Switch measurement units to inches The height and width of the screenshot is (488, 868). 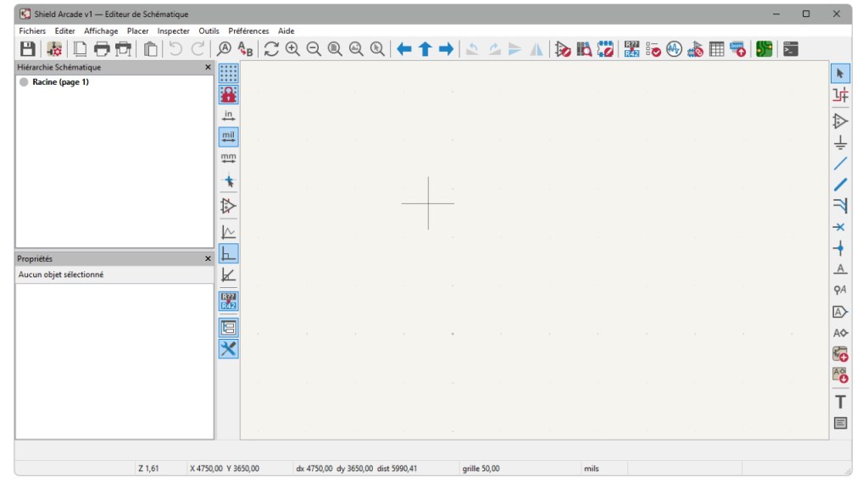[x=228, y=116]
